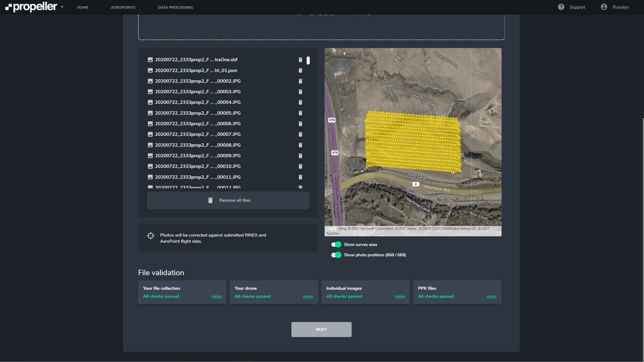Show more details for Individual images
The width and height of the screenshot is (644, 362).
(x=399, y=296)
